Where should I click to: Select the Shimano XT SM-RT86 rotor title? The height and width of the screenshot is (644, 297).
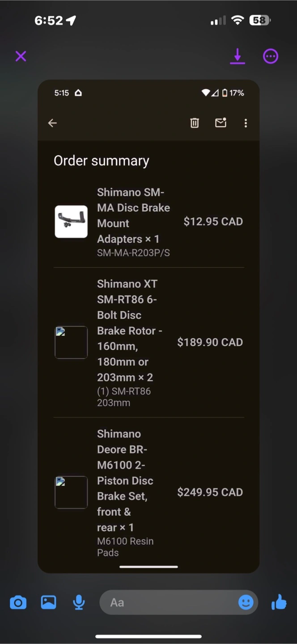click(x=130, y=330)
